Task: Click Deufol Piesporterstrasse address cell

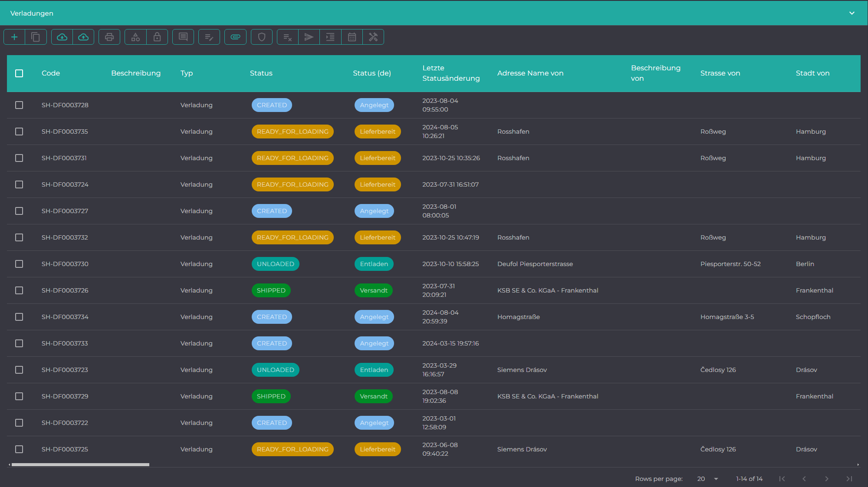Action: tap(535, 264)
